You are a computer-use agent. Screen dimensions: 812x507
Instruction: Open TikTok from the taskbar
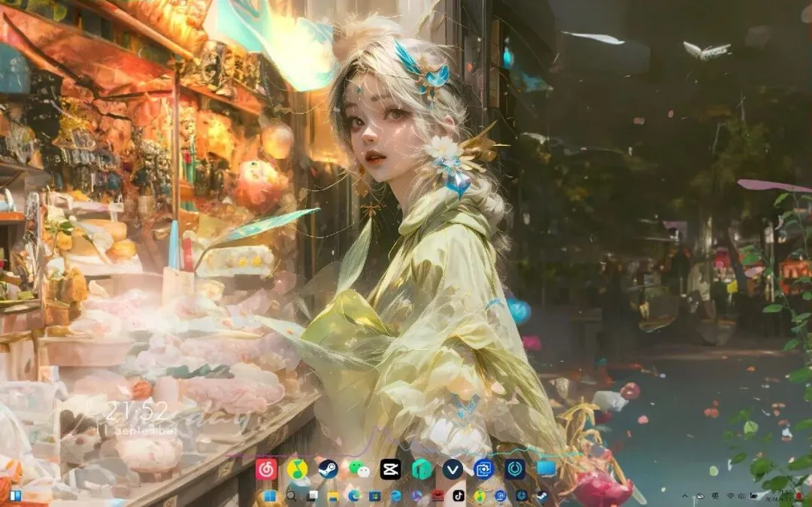pyautogui.click(x=459, y=496)
